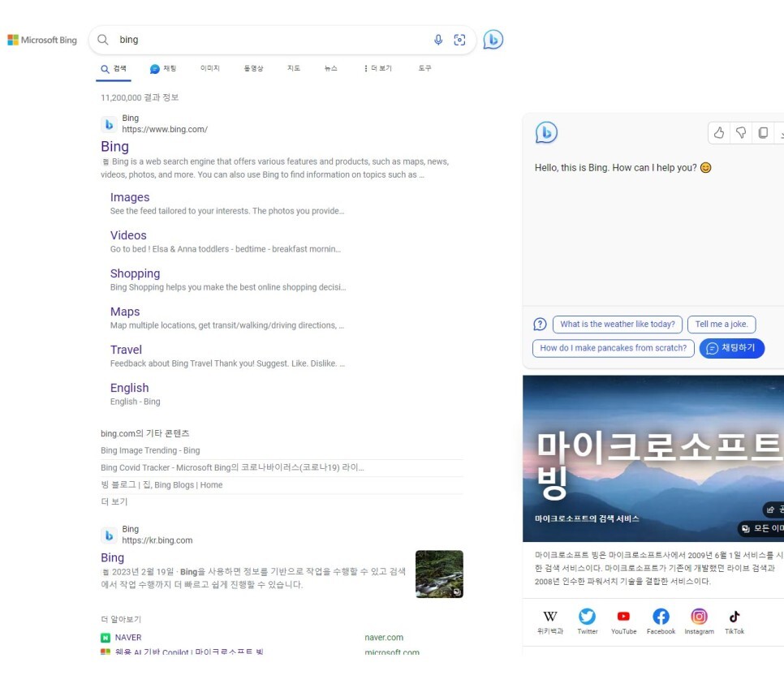Expand the 더 보기 more menu in tabs

(x=377, y=68)
